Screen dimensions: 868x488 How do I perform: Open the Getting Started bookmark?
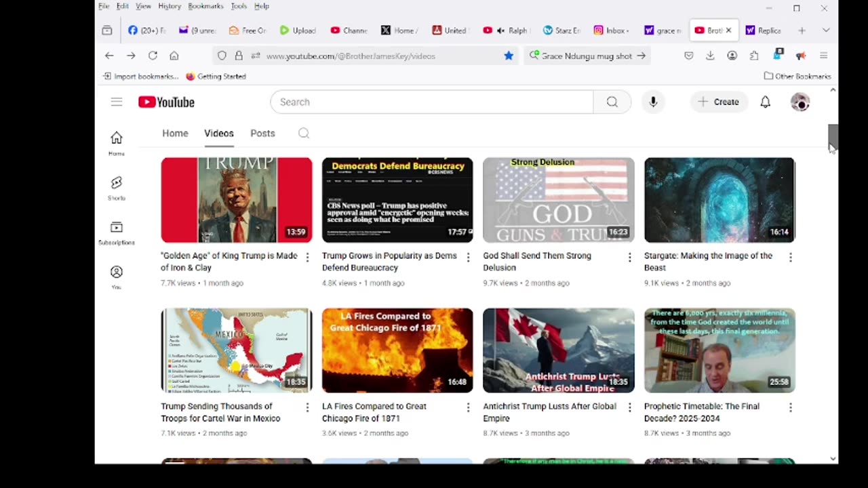pos(216,77)
